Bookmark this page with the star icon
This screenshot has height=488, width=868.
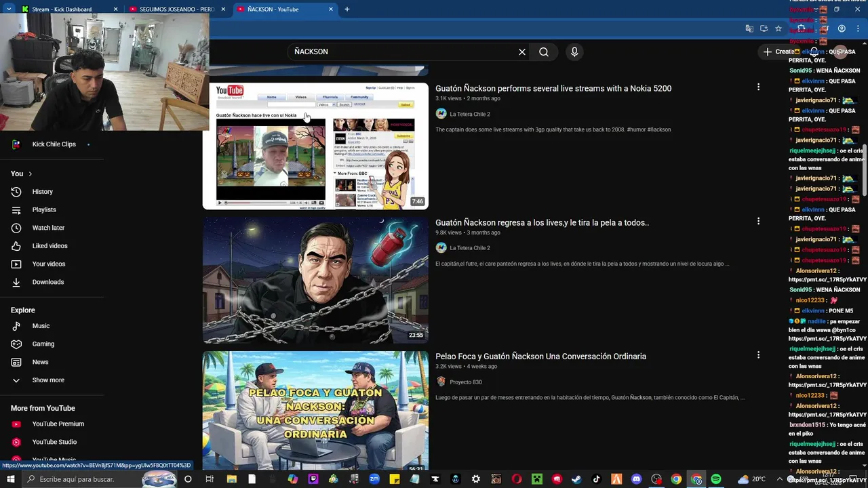tap(778, 28)
